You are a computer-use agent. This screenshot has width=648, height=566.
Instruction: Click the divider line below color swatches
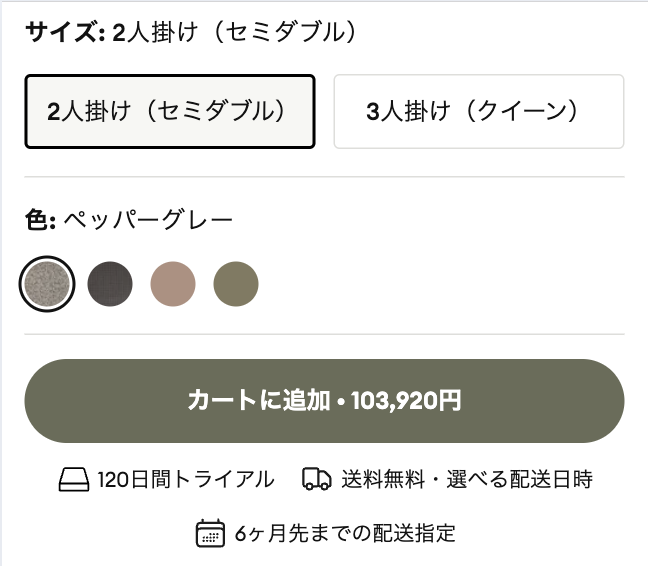(x=324, y=334)
